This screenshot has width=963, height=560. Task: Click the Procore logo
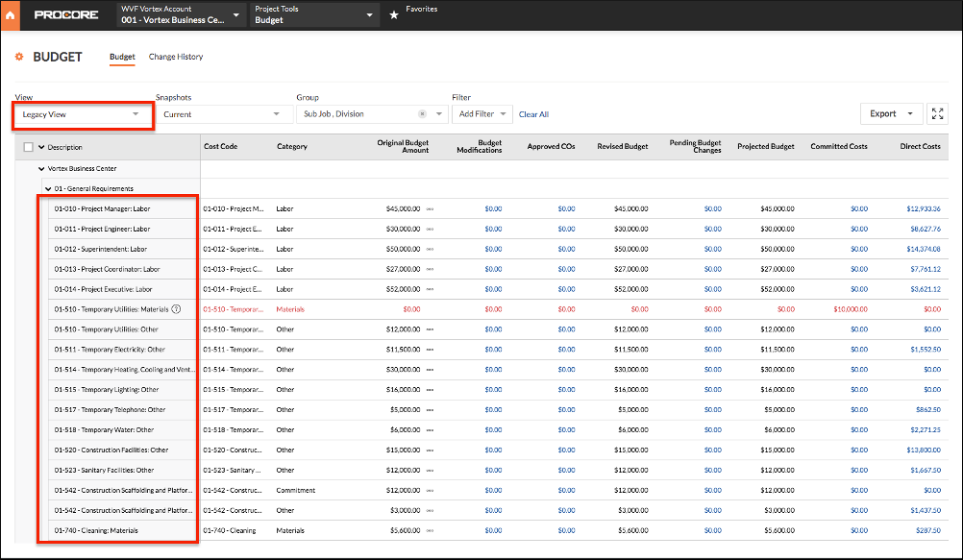(x=66, y=14)
